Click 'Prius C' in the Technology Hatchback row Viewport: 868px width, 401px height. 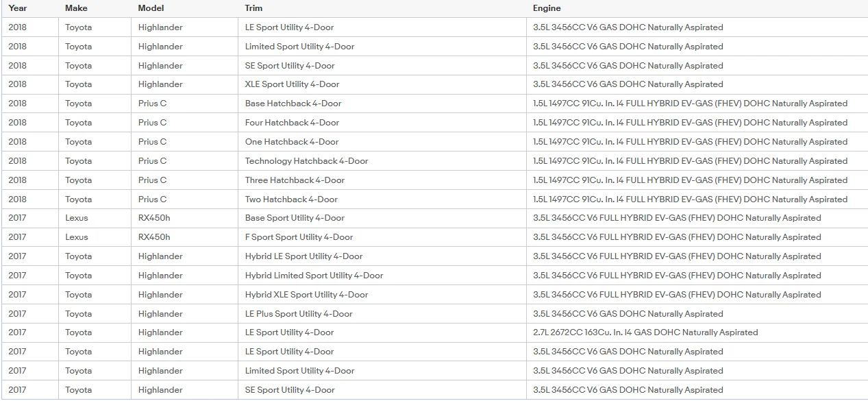[x=153, y=161]
